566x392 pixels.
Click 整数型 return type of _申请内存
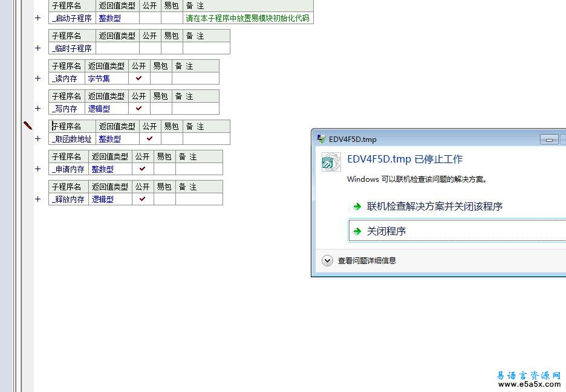click(x=103, y=169)
